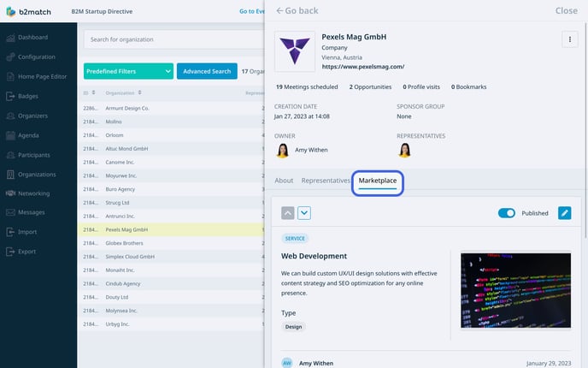The image size is (588, 368).
Task: Select the Canome Inc. row
Action: coord(171,163)
